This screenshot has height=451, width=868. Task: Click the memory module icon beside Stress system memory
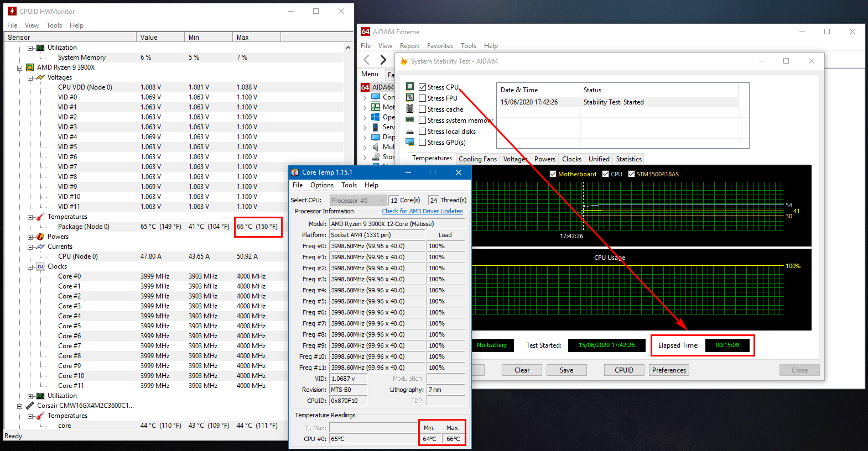(410, 119)
